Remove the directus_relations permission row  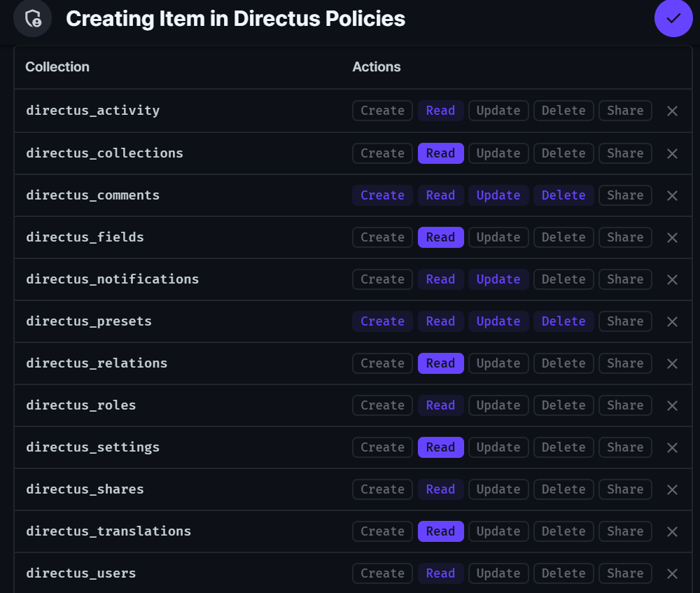(x=672, y=363)
